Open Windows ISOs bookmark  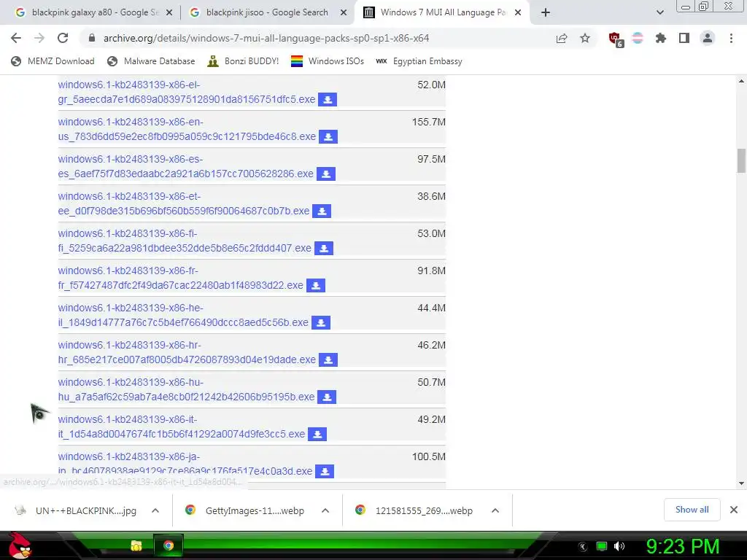point(328,61)
